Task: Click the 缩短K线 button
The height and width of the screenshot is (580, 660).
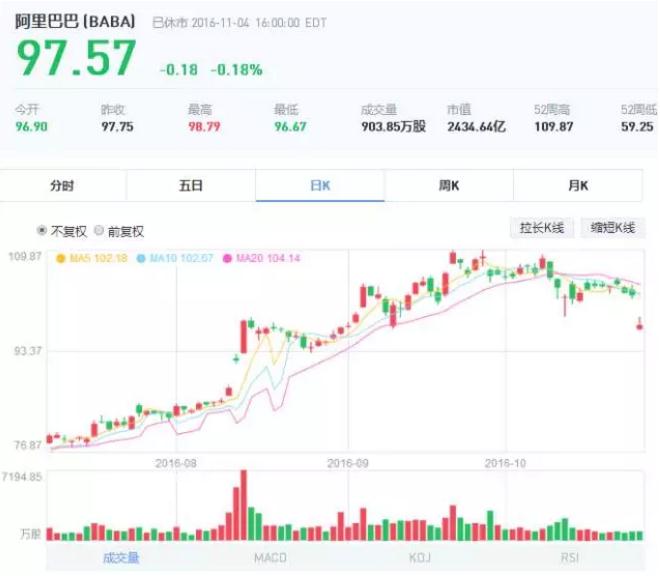Action: pyautogui.click(x=612, y=228)
